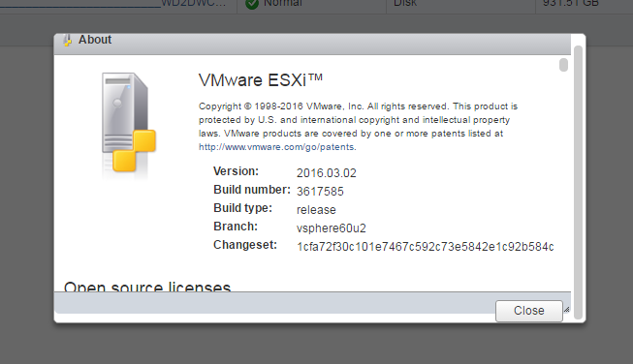The image size is (633, 364).
Task: Click the inner scrollbar thumb of About content
Action: 563,65
